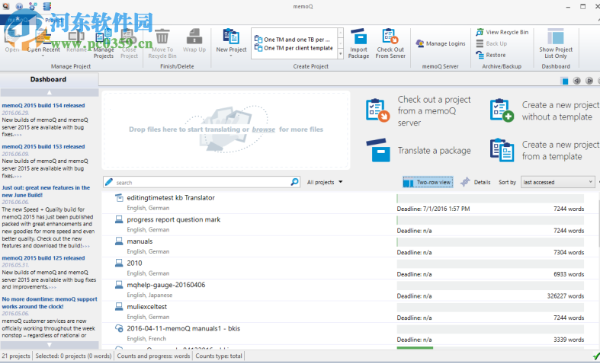Click the memoQ app icon in title bar

coord(5,6)
